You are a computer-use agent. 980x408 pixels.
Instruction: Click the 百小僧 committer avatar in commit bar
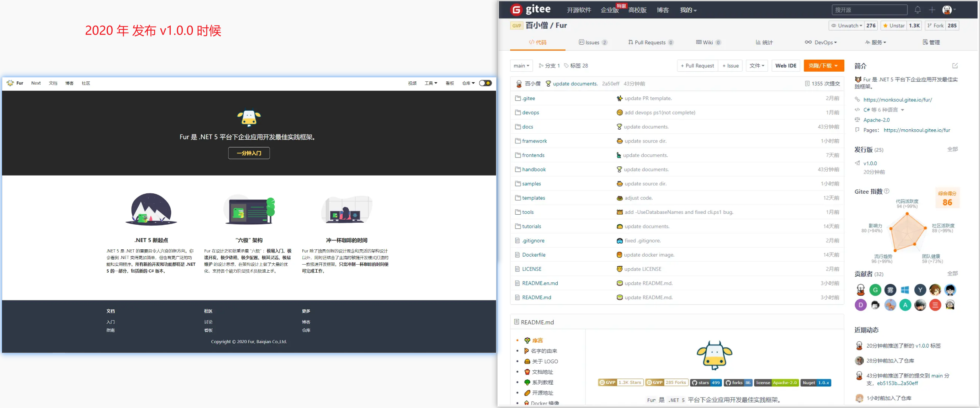[519, 84]
